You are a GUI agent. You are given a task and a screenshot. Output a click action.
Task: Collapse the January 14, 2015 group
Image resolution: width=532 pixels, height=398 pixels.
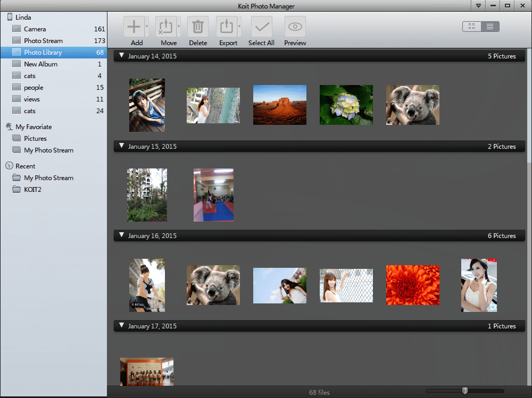(121, 56)
